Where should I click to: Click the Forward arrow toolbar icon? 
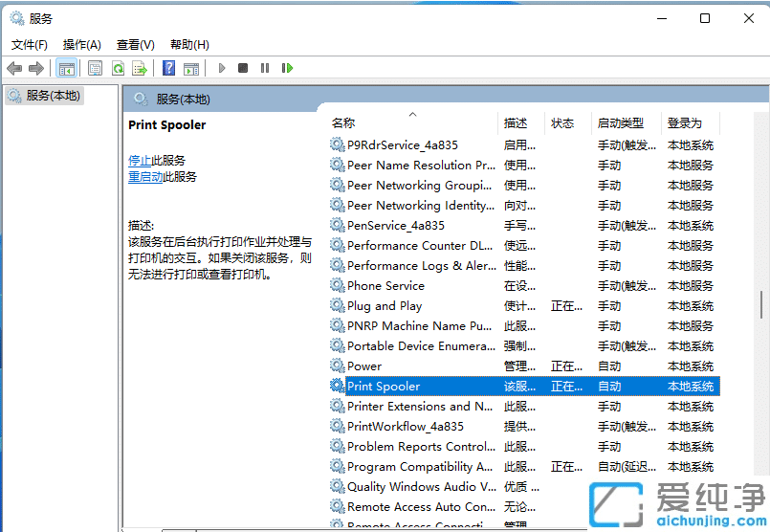point(36,68)
